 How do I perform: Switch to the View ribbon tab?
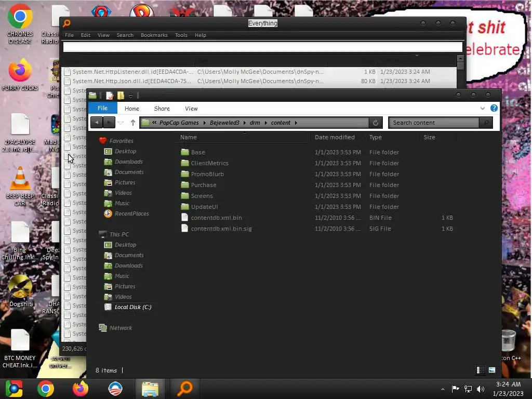[x=191, y=109]
